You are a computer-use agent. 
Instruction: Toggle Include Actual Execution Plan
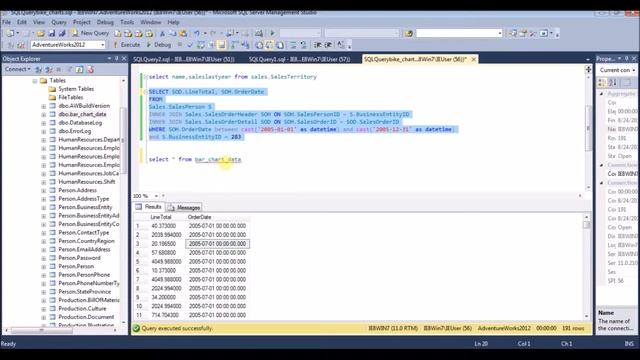click(x=235, y=44)
